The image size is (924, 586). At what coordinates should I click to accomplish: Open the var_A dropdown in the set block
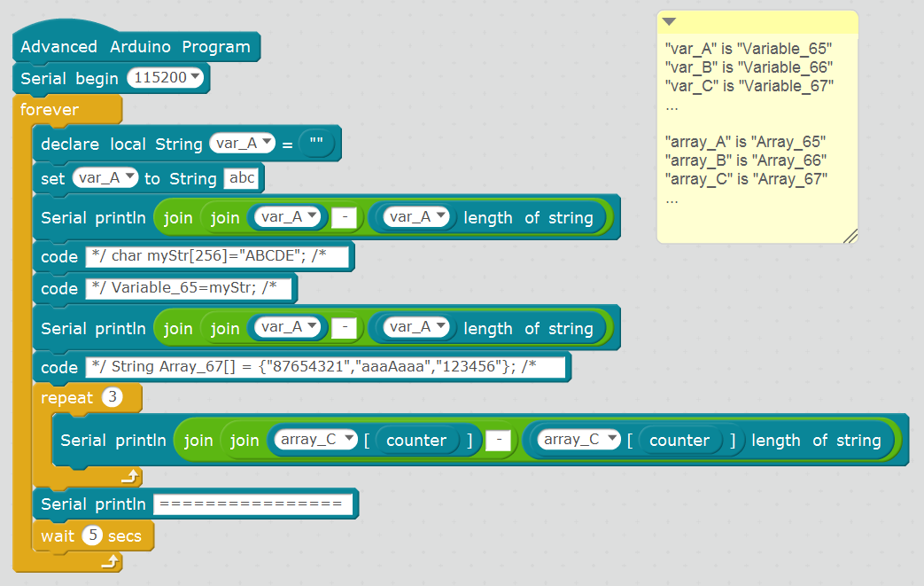pyautogui.click(x=105, y=178)
